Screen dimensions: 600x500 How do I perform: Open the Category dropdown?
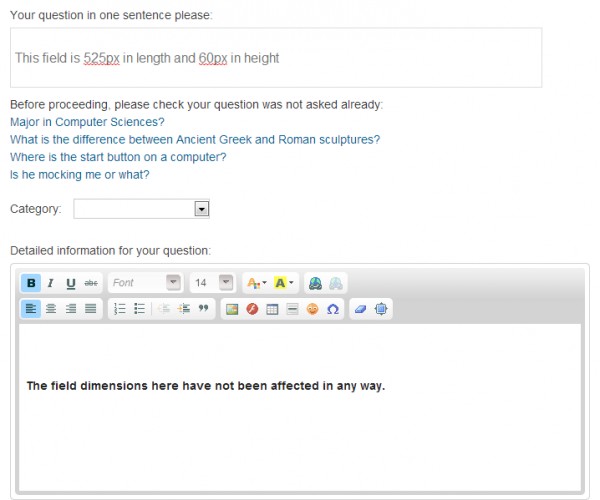click(x=141, y=209)
